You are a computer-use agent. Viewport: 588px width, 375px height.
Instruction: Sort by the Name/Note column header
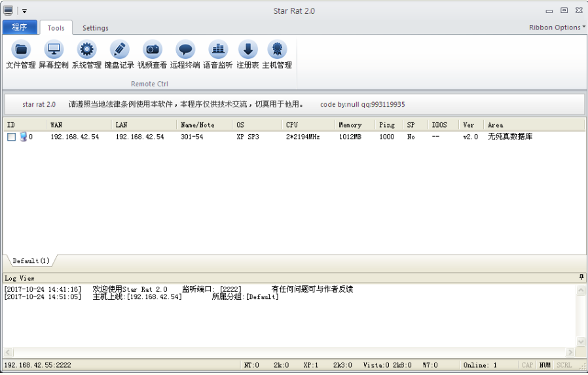[204, 125]
